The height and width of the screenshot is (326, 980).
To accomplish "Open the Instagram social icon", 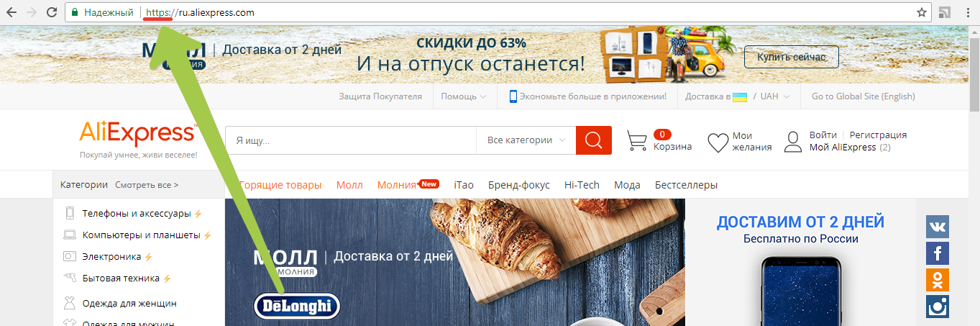I will pyautogui.click(x=938, y=307).
